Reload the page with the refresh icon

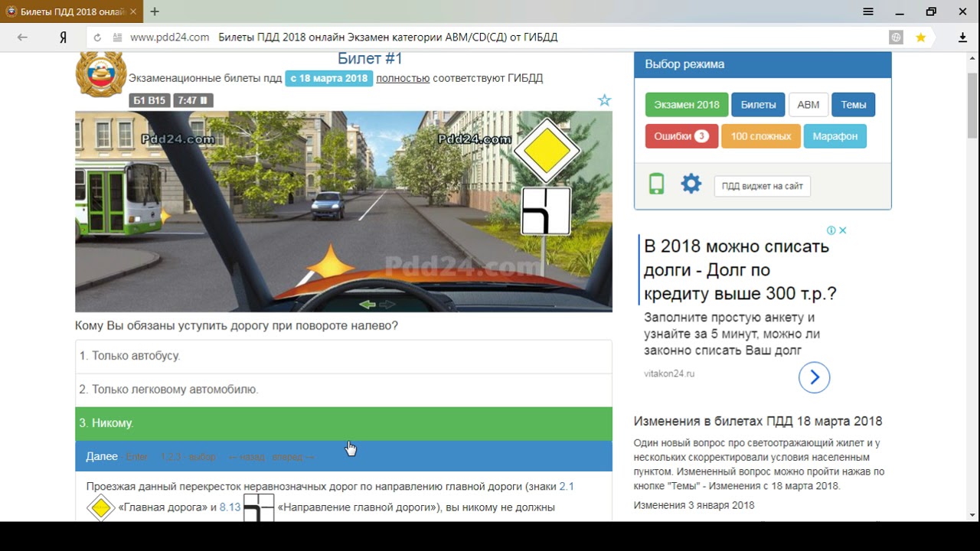(97, 37)
